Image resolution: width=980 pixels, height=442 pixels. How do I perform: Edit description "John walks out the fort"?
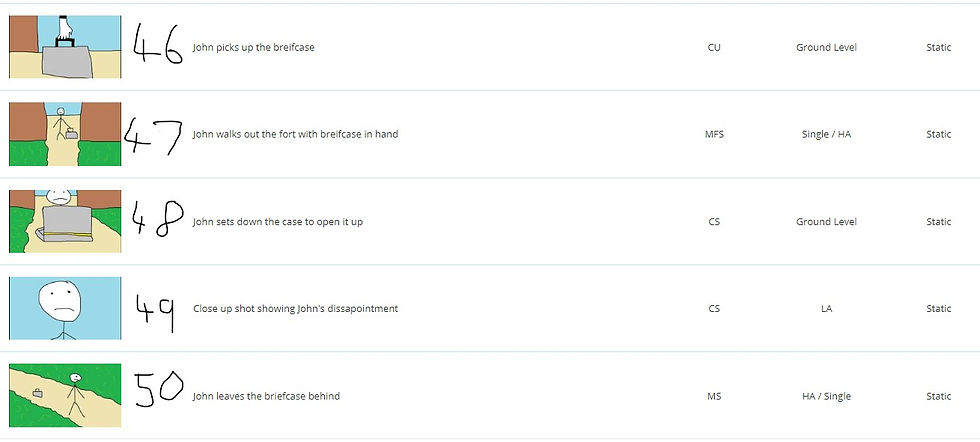(x=295, y=134)
